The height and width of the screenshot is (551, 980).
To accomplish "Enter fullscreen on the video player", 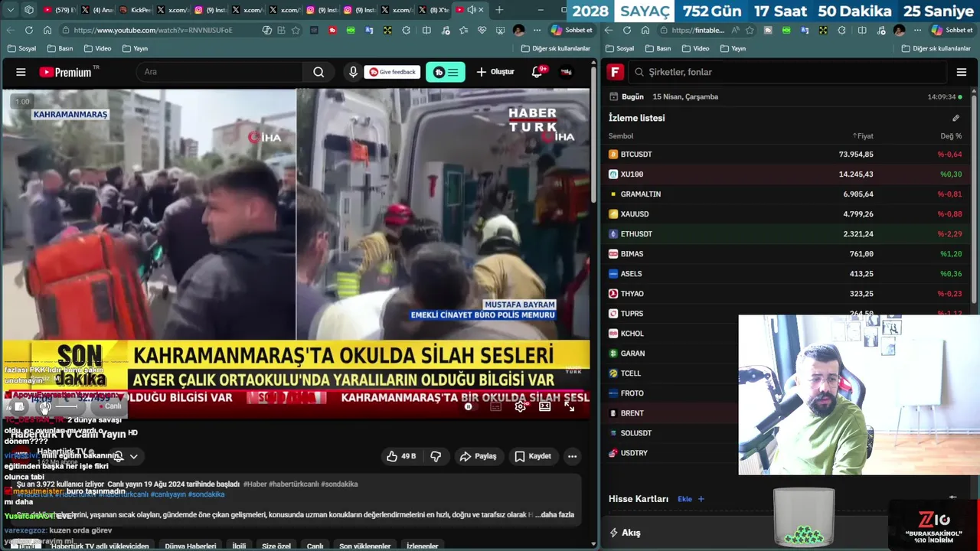I will point(570,406).
